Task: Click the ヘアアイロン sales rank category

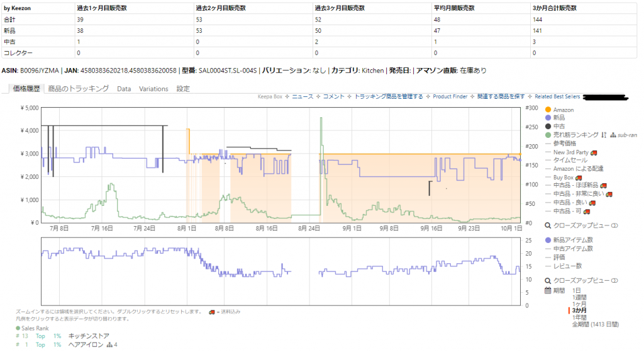Action: click(x=85, y=344)
